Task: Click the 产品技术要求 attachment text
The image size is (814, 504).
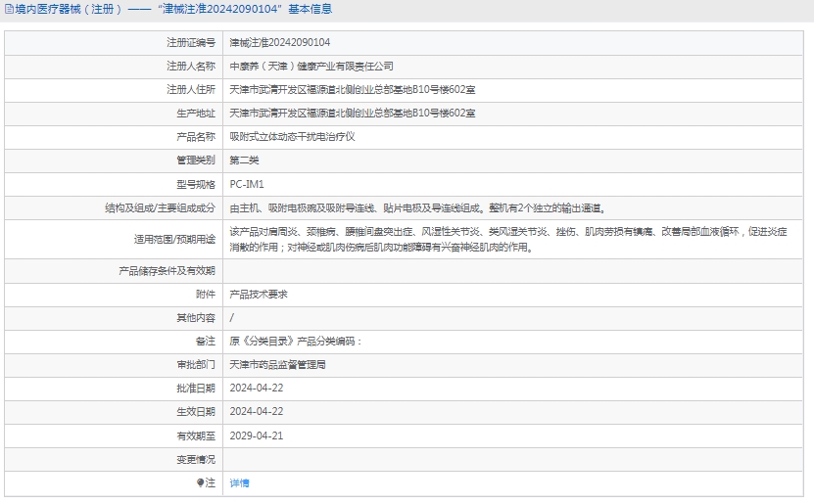Action: click(259, 294)
